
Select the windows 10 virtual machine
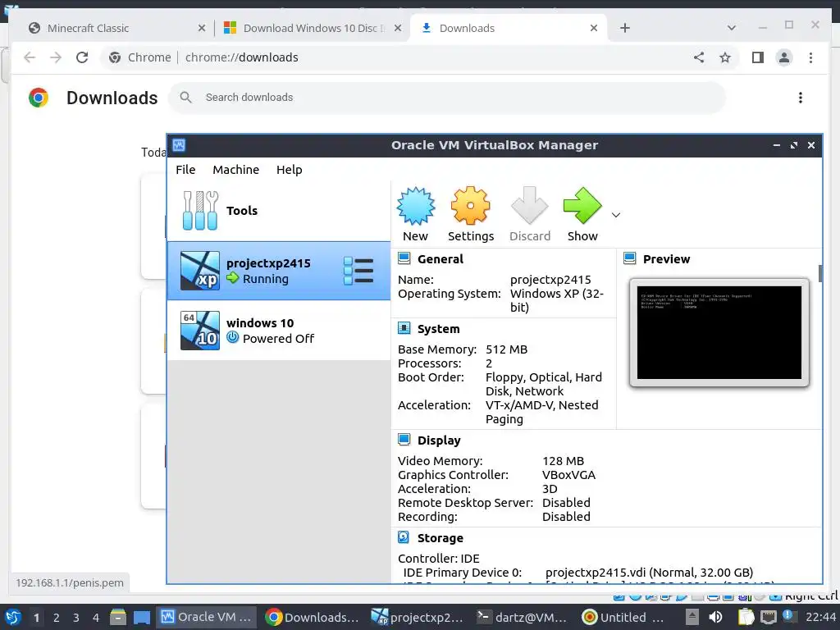pos(279,331)
